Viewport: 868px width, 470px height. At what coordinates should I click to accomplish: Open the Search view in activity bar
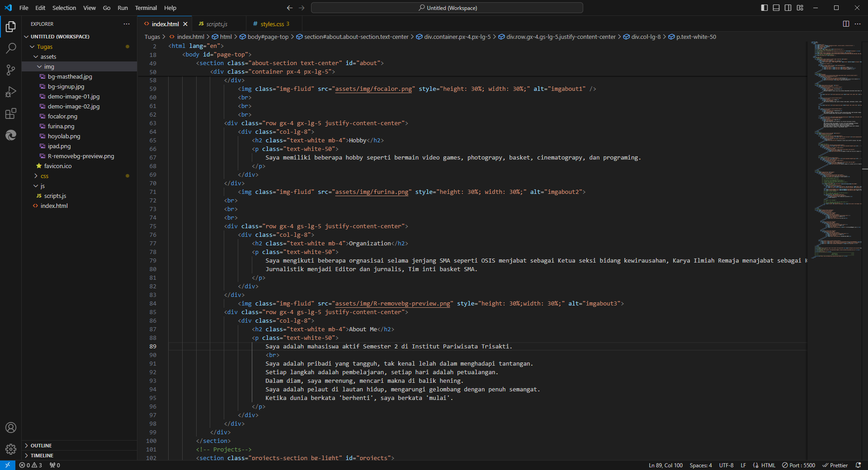[x=11, y=48]
